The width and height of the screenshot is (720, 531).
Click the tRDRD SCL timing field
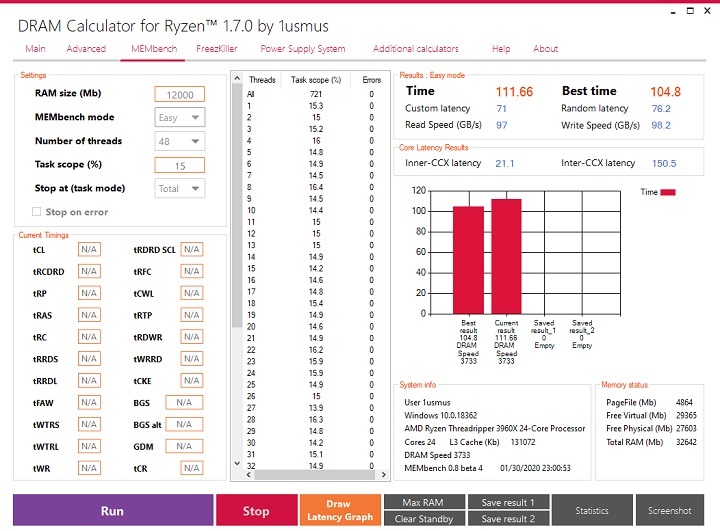(x=191, y=249)
